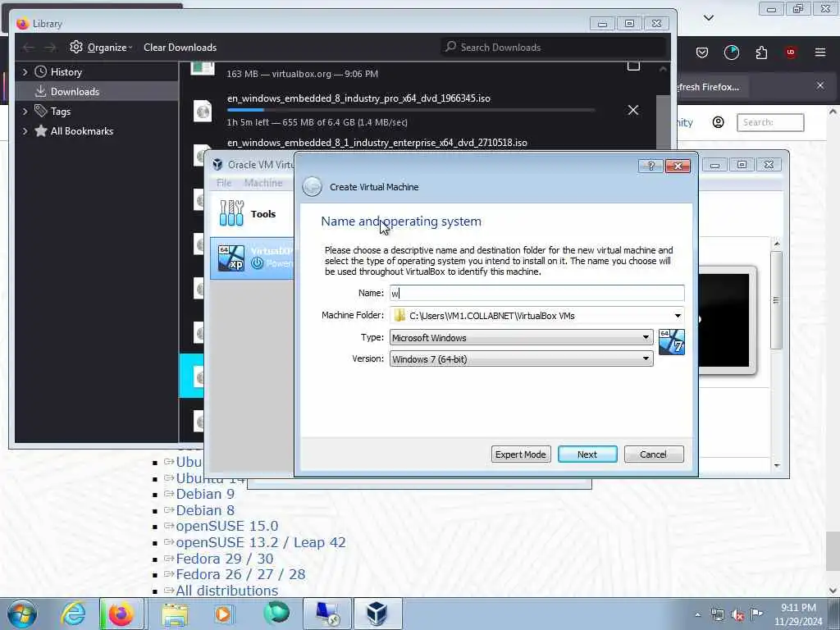Click Library forward navigation arrow

tap(50, 47)
